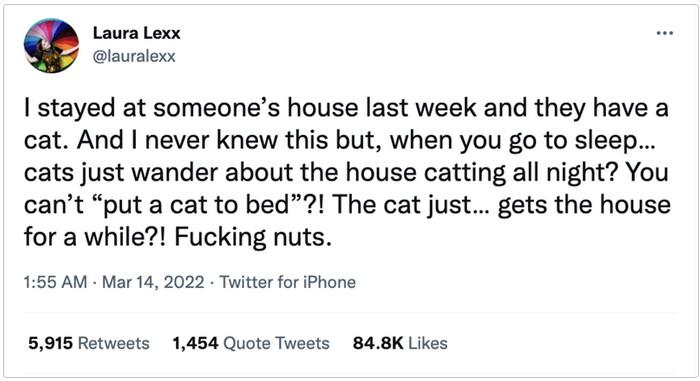Click the phrase 'gets the house'
700x381 pixels.
pos(584,205)
